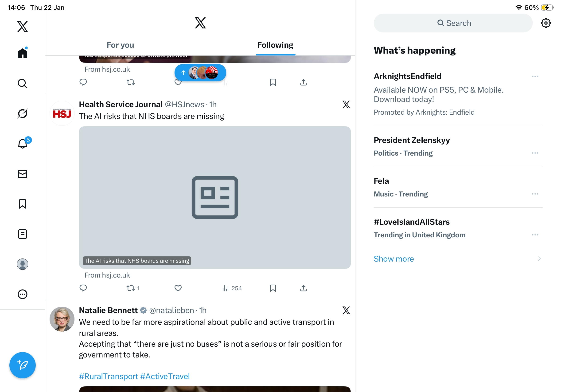Bookmark the HSJ AI risks post
Image resolution: width=561 pixels, height=392 pixels.
pos(273,288)
